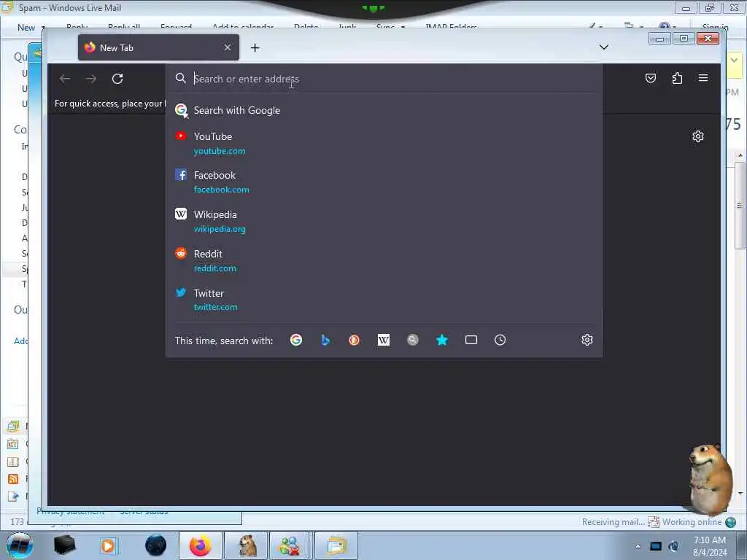The height and width of the screenshot is (560, 747).
Task: Reload the page with the refresh icon
Action: point(117,79)
